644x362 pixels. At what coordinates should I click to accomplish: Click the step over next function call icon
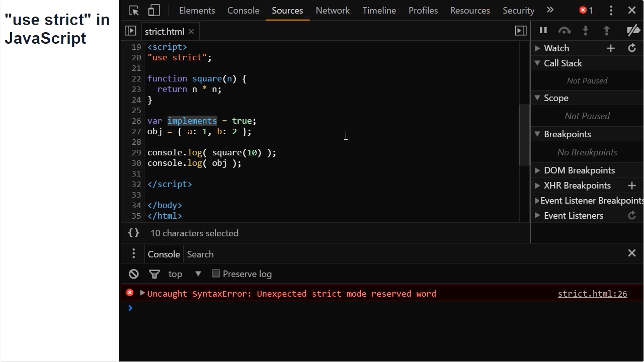pos(565,30)
